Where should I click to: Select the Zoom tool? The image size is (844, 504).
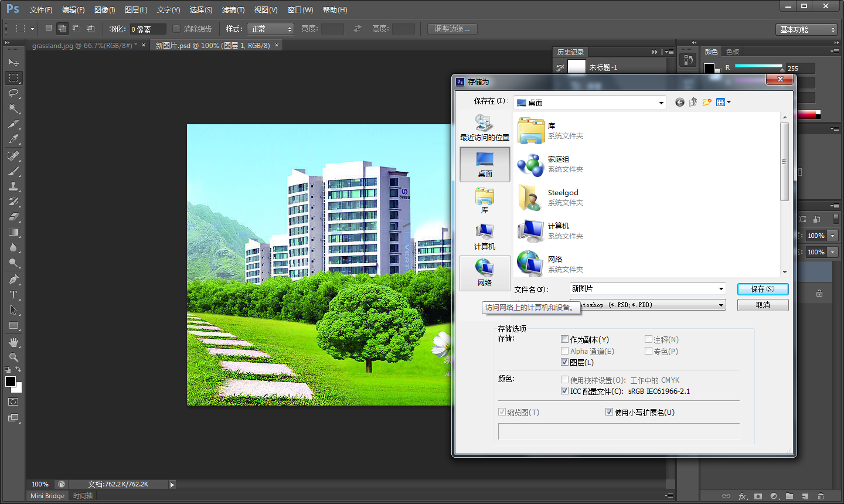[x=13, y=357]
